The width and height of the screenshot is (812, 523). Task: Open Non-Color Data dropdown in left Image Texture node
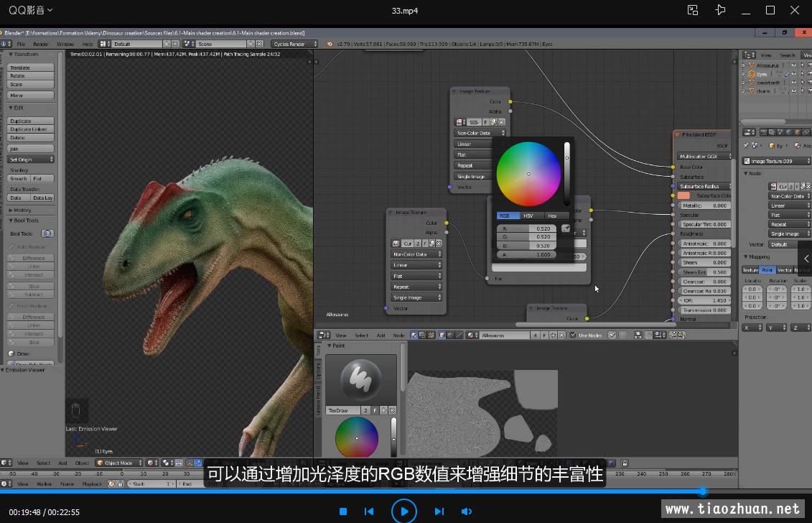point(416,254)
